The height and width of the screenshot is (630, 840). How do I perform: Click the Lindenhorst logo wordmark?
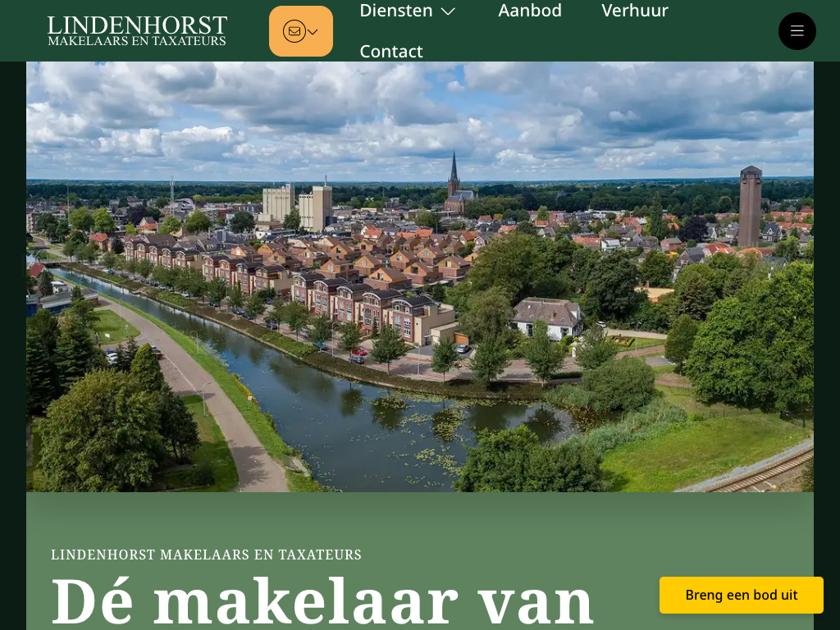137,25
